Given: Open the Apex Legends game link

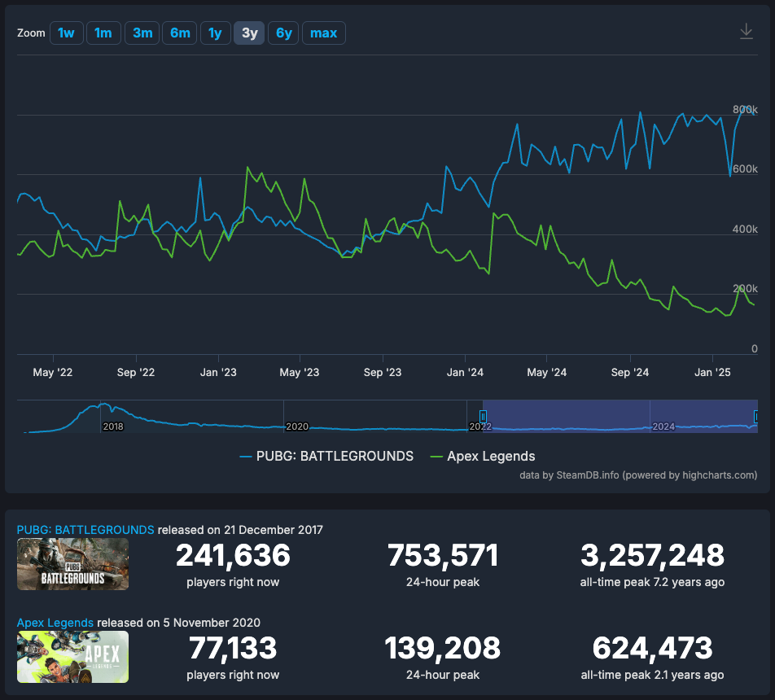Looking at the screenshot, I should tap(55, 623).
